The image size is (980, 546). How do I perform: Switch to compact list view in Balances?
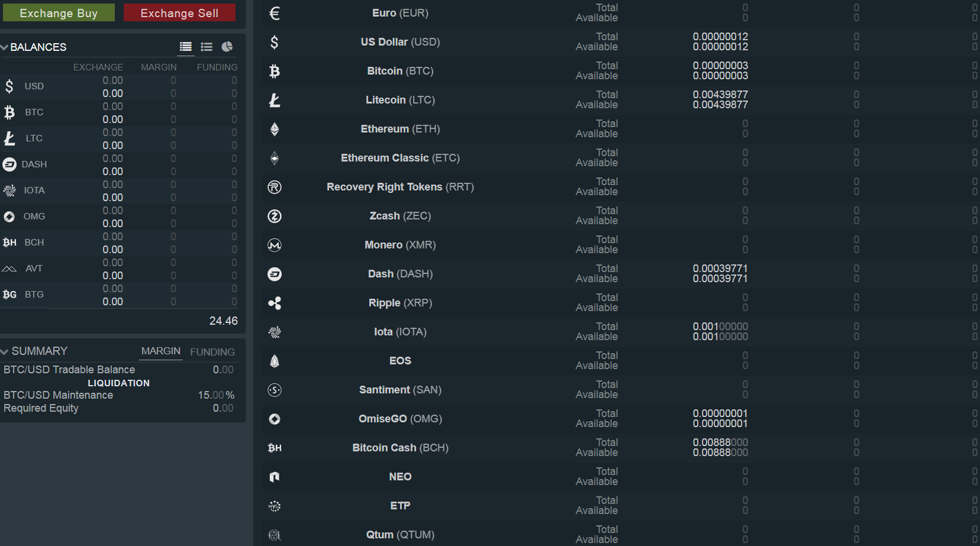coord(207,47)
